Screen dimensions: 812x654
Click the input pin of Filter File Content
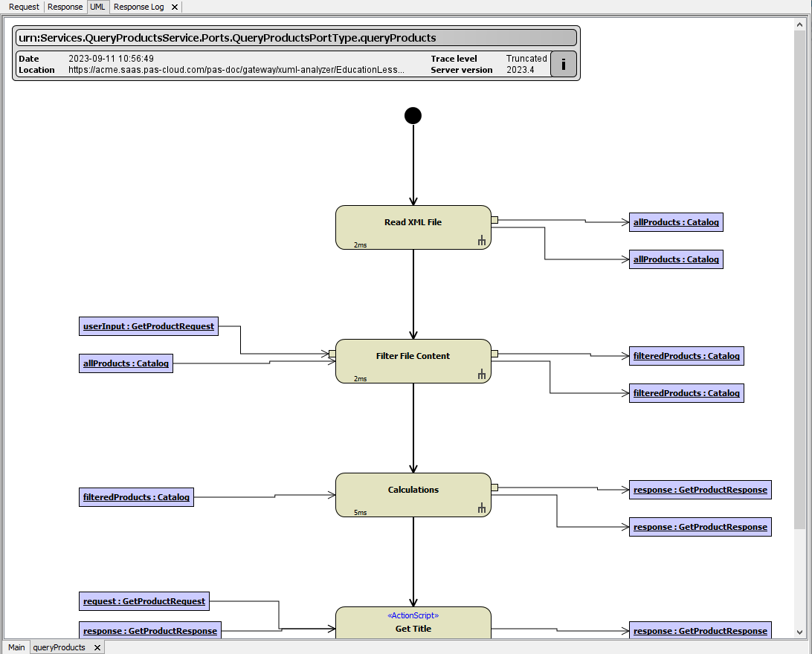(x=333, y=355)
